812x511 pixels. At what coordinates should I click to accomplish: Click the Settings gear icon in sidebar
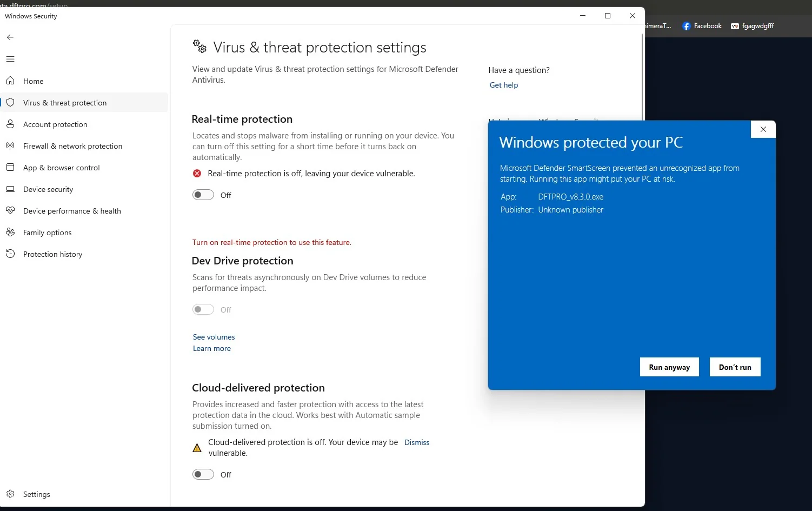pos(10,494)
